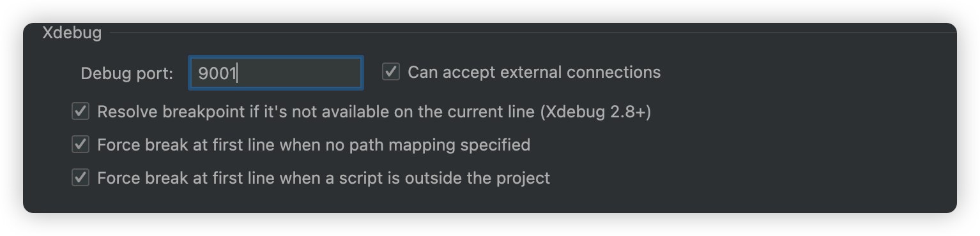
Task: Click the script is outside the project label
Action: click(x=463, y=178)
